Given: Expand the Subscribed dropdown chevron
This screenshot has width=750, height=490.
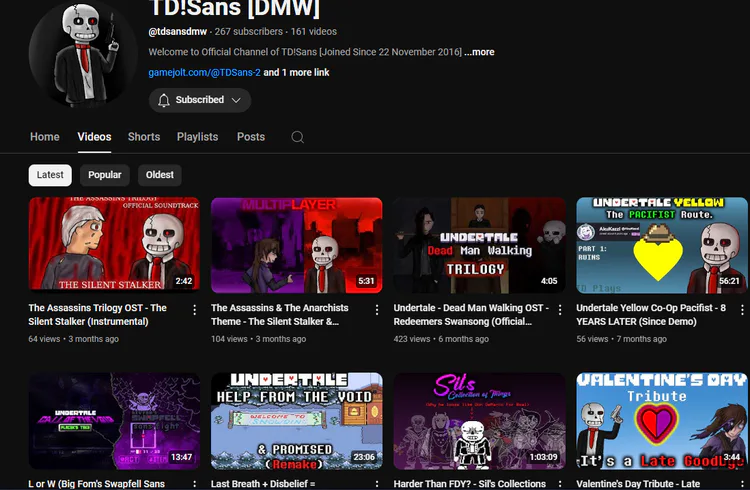Looking at the screenshot, I should coord(236,100).
